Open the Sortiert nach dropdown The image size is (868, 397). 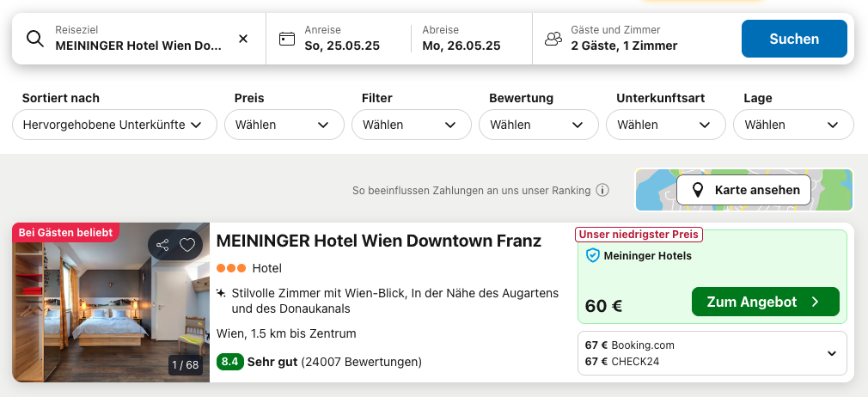(x=114, y=125)
